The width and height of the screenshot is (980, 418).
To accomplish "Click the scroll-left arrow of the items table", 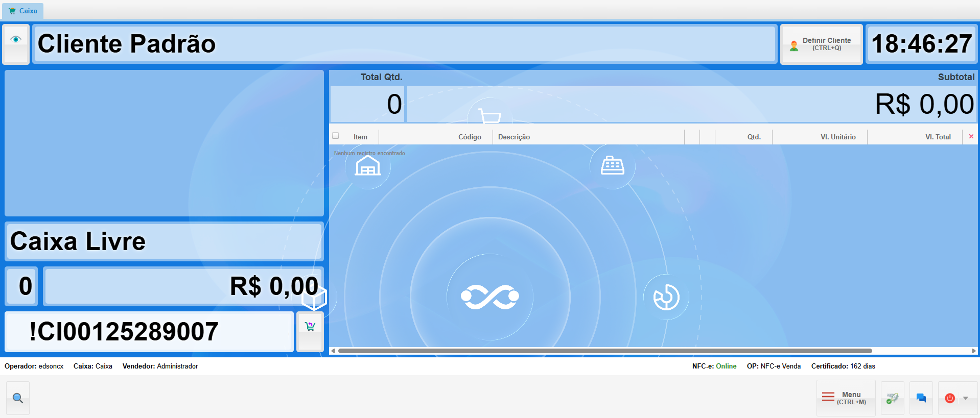I will click(333, 351).
